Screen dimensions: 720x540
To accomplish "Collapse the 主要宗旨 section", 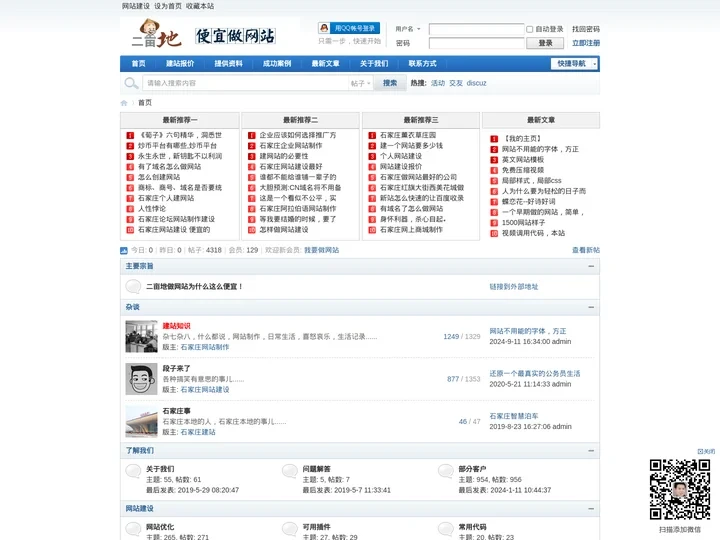I will click(x=591, y=266).
